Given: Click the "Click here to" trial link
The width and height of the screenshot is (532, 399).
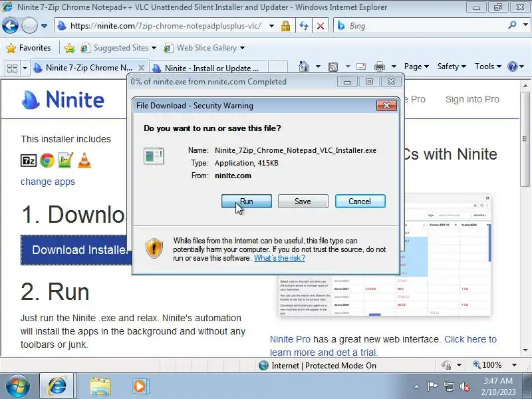Looking at the screenshot, I should click(x=470, y=339).
